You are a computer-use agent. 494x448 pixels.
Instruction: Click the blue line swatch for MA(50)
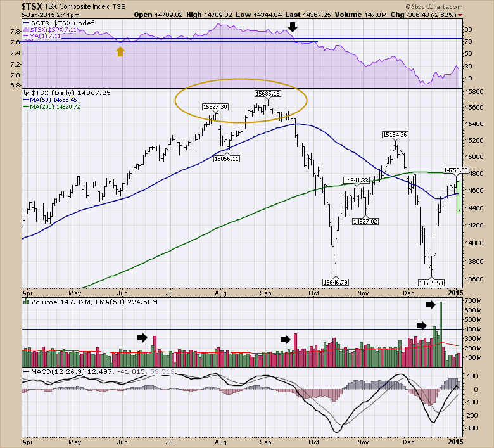coord(26,100)
